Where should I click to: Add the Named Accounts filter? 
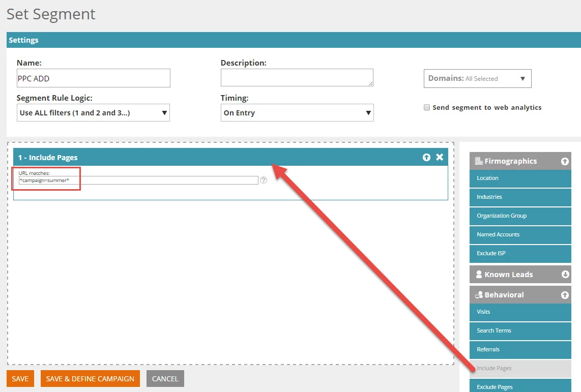[x=520, y=235]
